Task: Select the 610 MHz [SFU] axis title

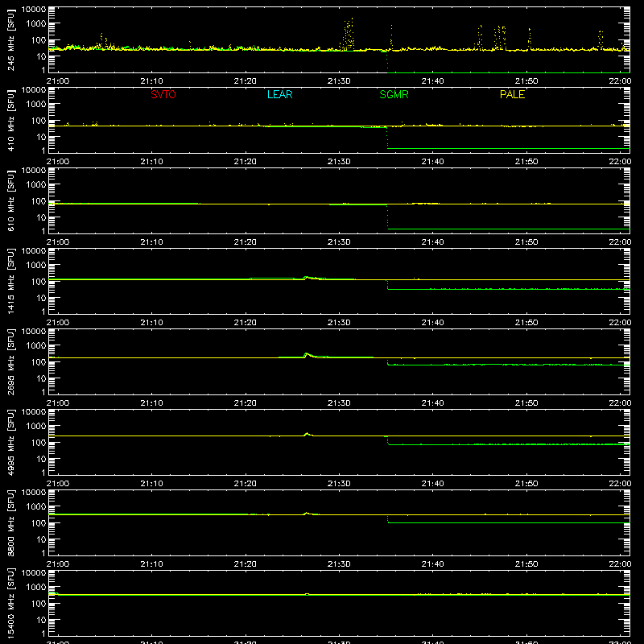Action: [10, 200]
